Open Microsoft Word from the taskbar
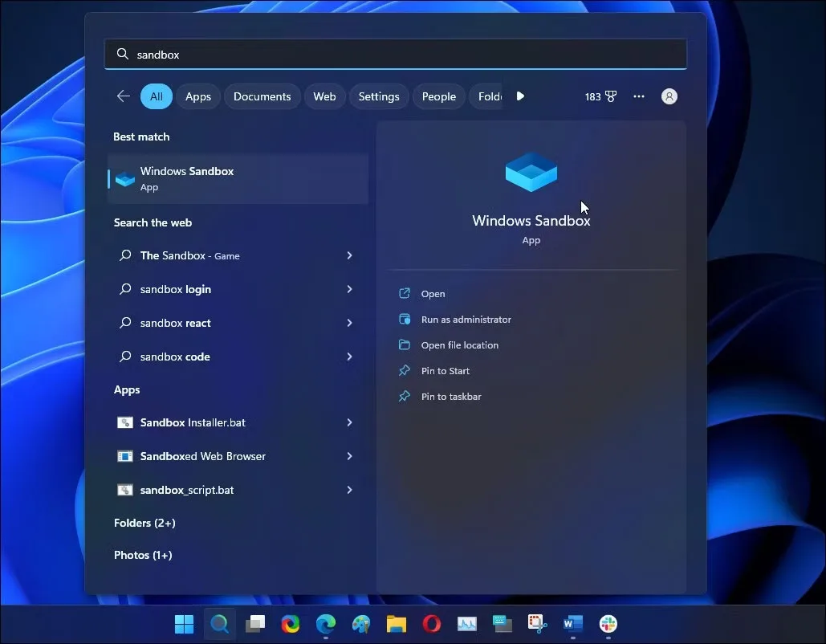This screenshot has height=644, width=826. [572, 624]
